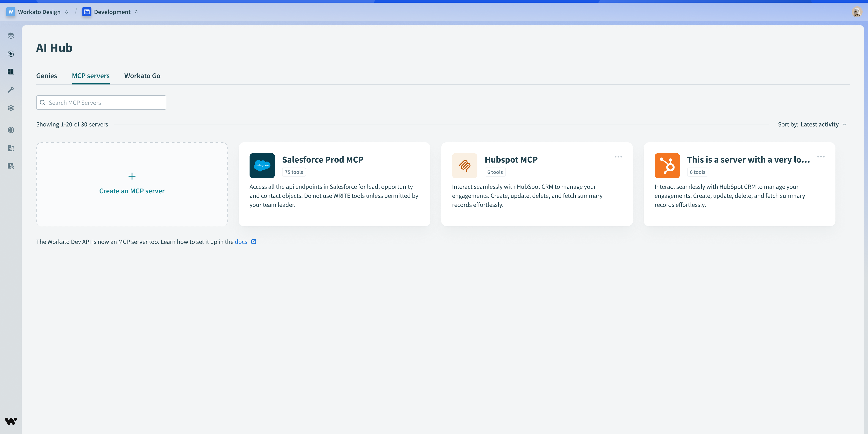
Task: Click Create an MCP server
Action: pyautogui.click(x=132, y=184)
